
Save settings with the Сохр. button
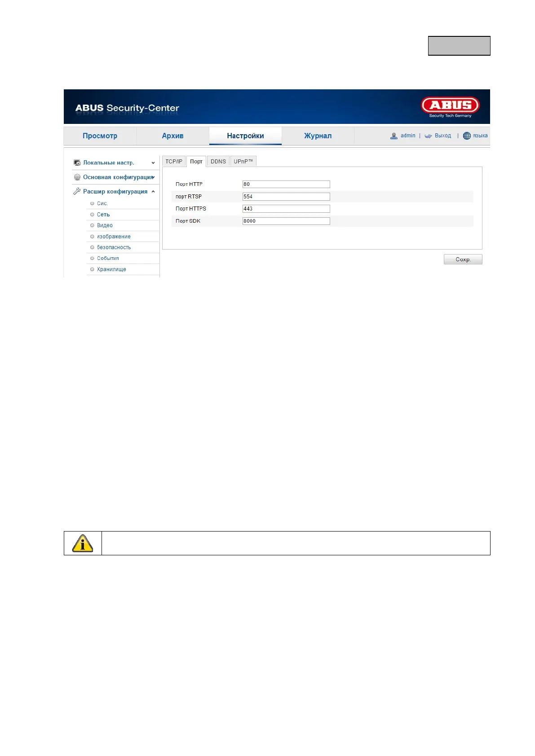point(463,259)
